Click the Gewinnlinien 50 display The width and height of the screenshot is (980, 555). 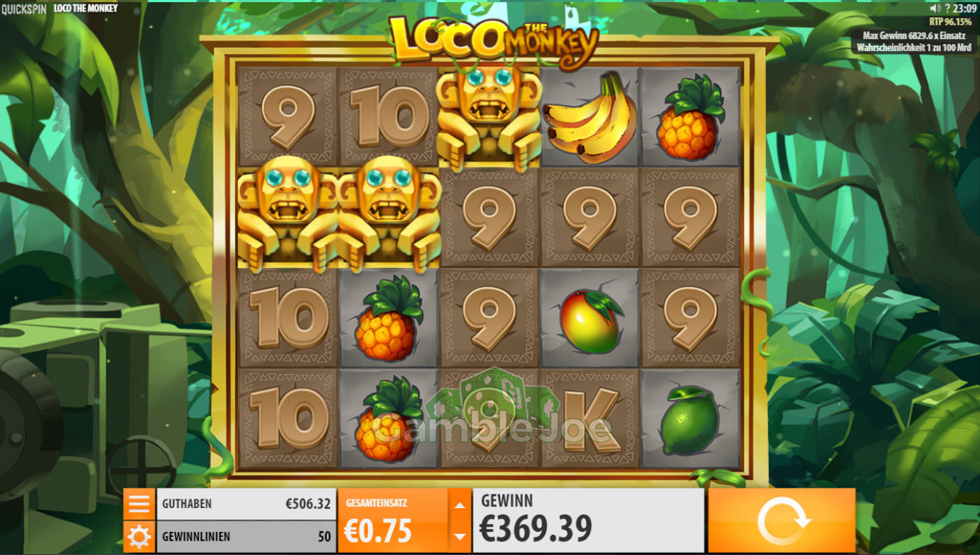pos(246,537)
